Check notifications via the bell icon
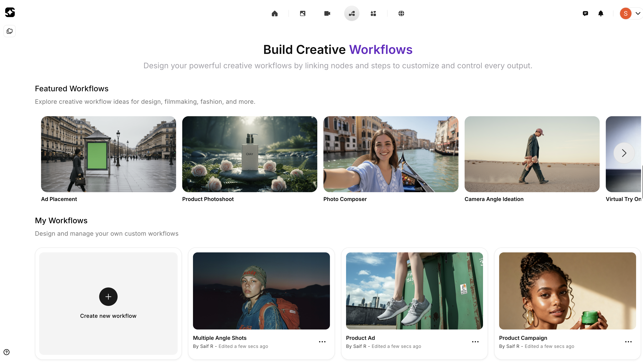643x364 pixels. point(601,13)
